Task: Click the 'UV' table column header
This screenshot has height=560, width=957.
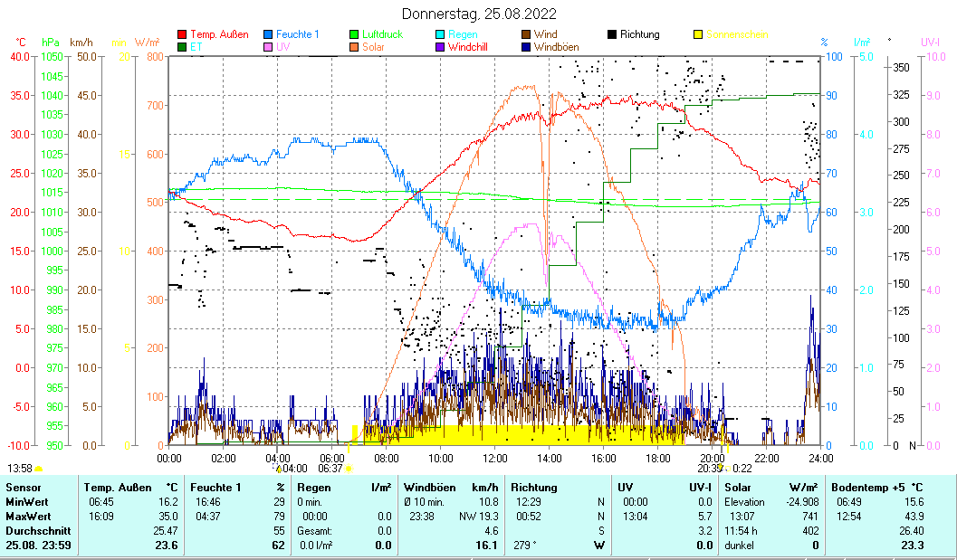Action: [625, 488]
